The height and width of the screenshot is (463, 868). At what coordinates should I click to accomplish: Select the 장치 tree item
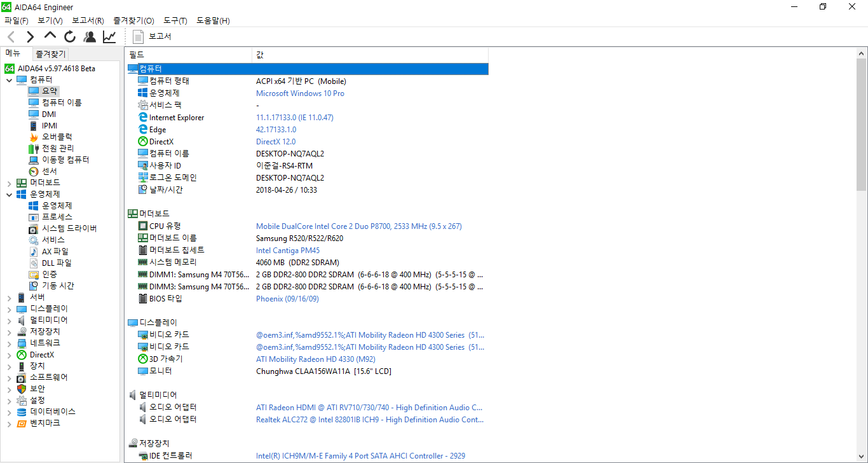click(31, 366)
